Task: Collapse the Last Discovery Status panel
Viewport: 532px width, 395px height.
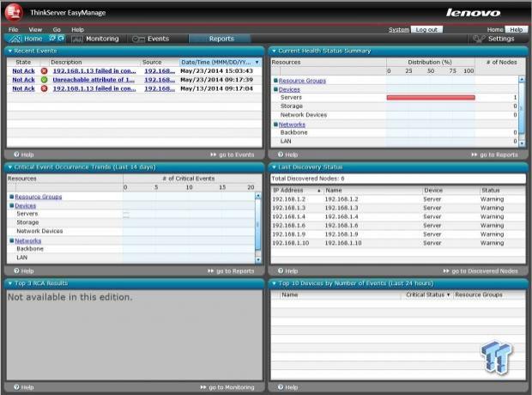Action: pos(274,167)
